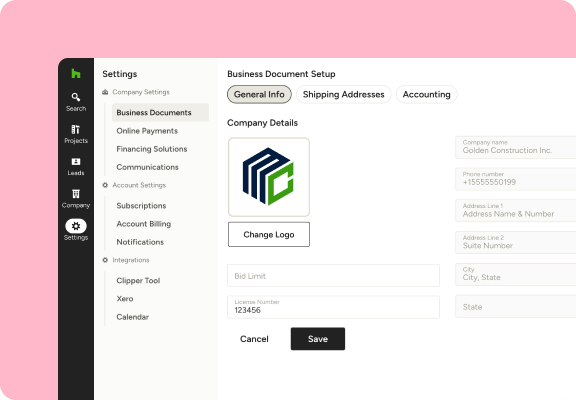
Task: Switch to the Shipping Addresses tab
Action: 343,94
